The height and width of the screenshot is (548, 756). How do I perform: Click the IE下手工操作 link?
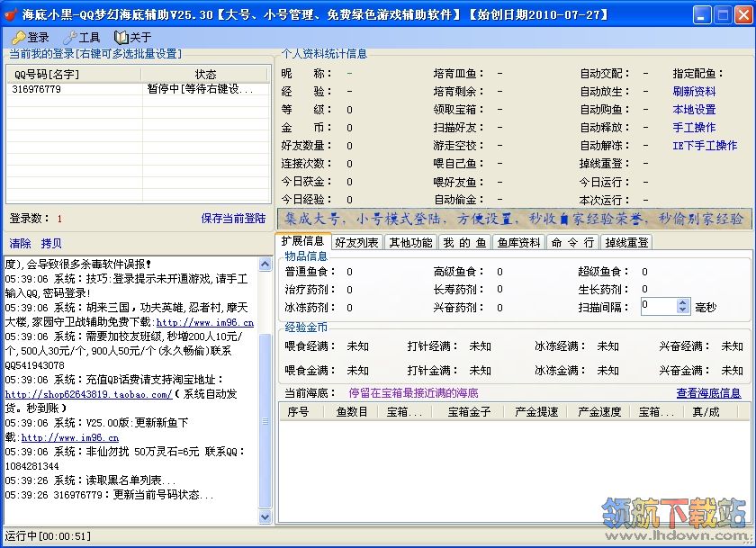pos(705,146)
